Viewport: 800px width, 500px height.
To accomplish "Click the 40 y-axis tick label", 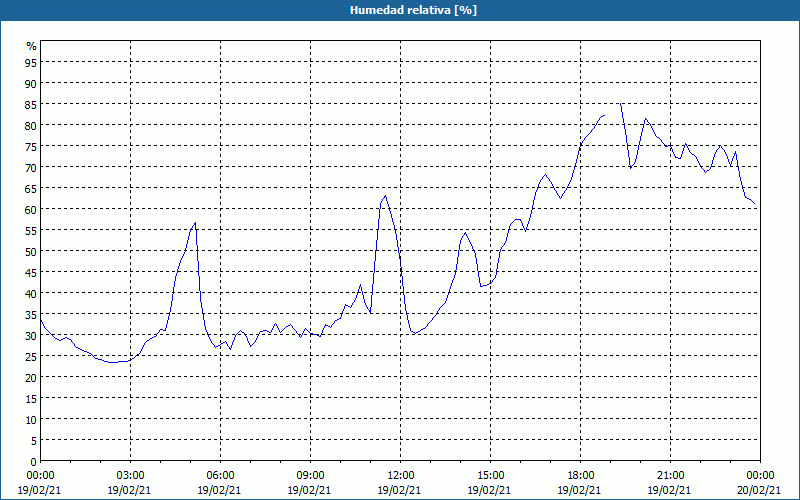I will tap(32, 293).
